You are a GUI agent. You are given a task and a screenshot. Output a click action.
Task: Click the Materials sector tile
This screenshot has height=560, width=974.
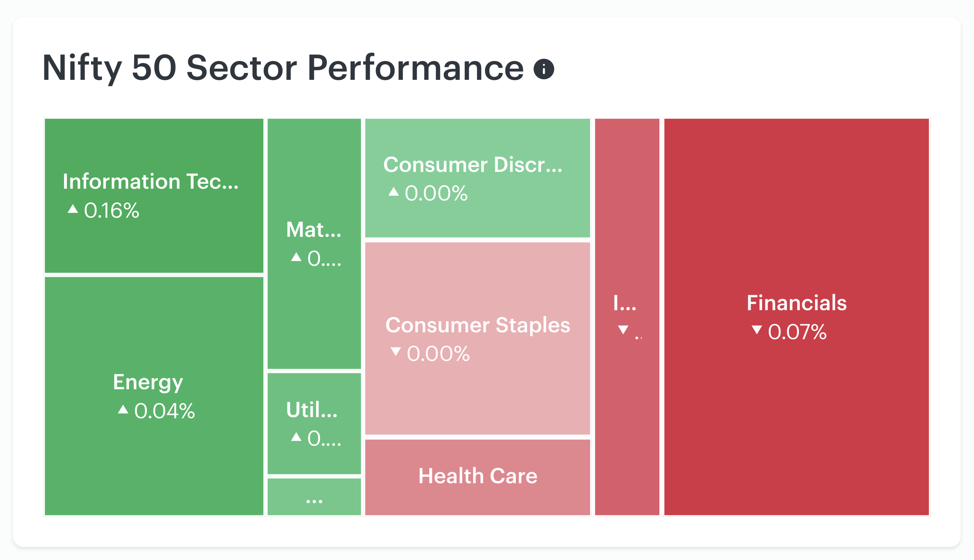pyautogui.click(x=314, y=244)
